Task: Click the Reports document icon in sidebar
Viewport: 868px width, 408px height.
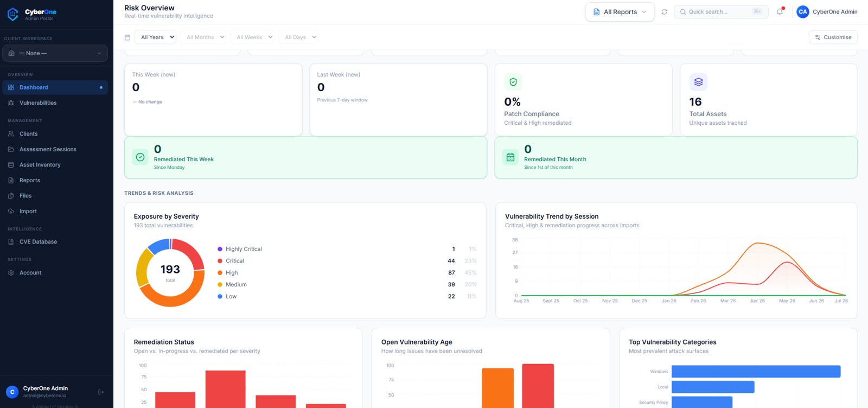Action: click(11, 180)
